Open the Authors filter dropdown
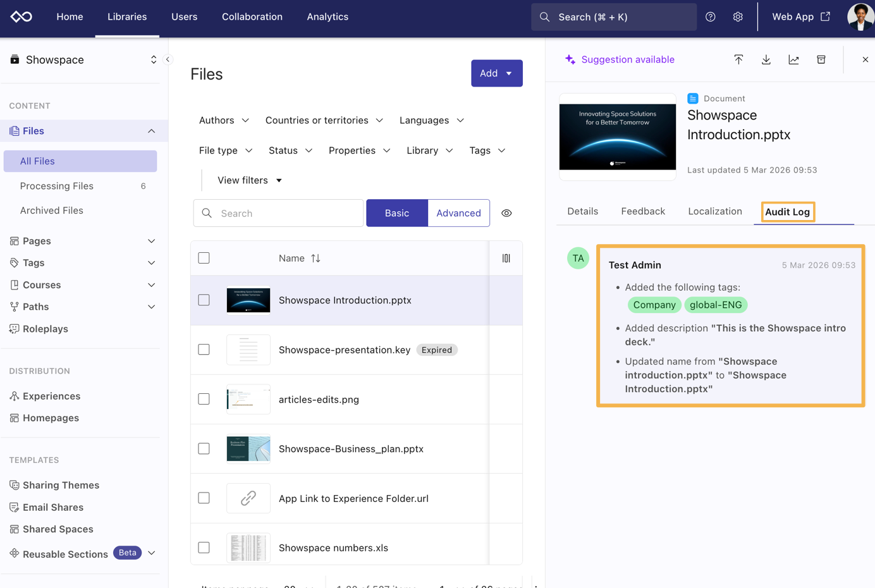 [x=224, y=120]
